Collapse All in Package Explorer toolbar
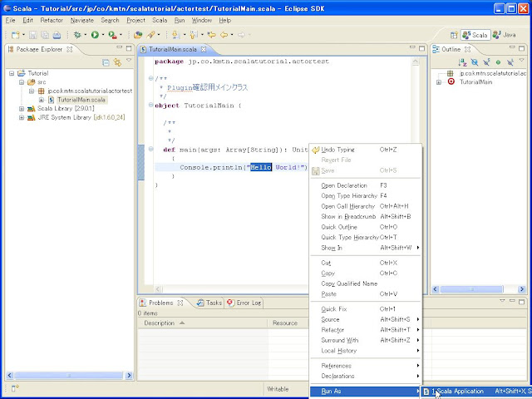 [106, 62]
